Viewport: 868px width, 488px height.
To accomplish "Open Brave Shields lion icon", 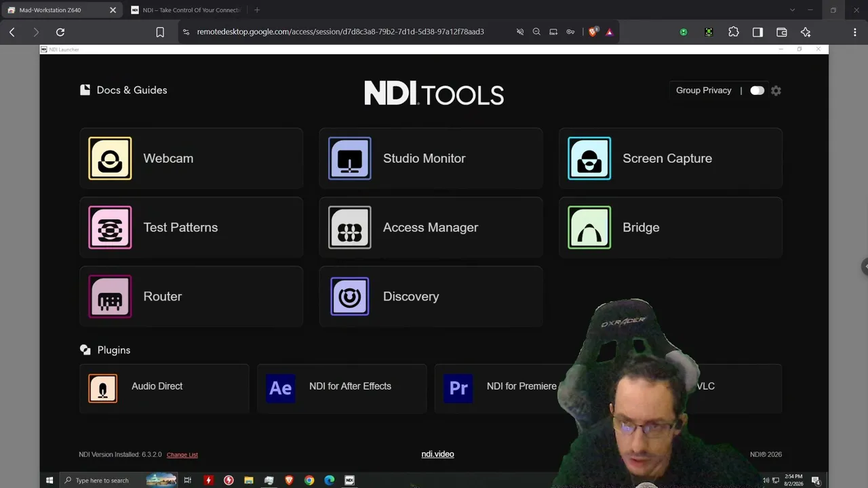I will click(x=593, y=32).
